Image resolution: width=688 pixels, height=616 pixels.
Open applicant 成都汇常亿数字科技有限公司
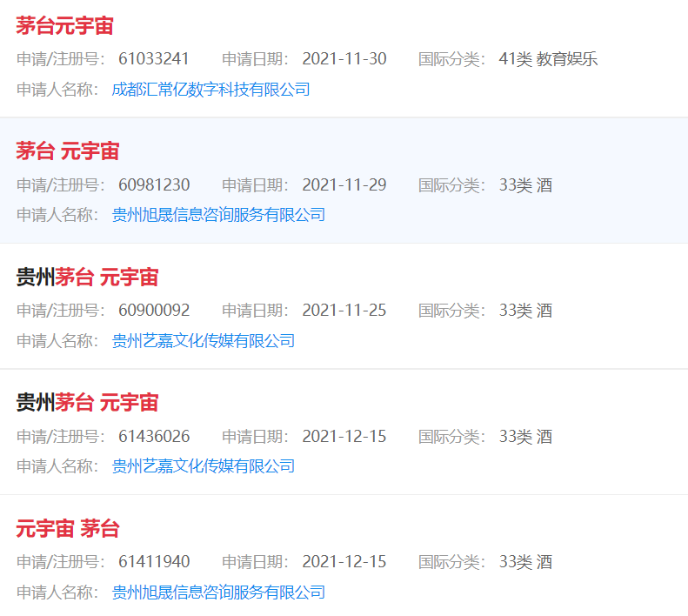(x=211, y=90)
